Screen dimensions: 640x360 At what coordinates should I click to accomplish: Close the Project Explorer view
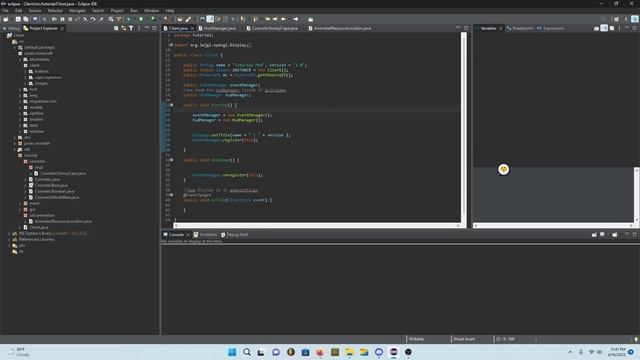(62, 28)
